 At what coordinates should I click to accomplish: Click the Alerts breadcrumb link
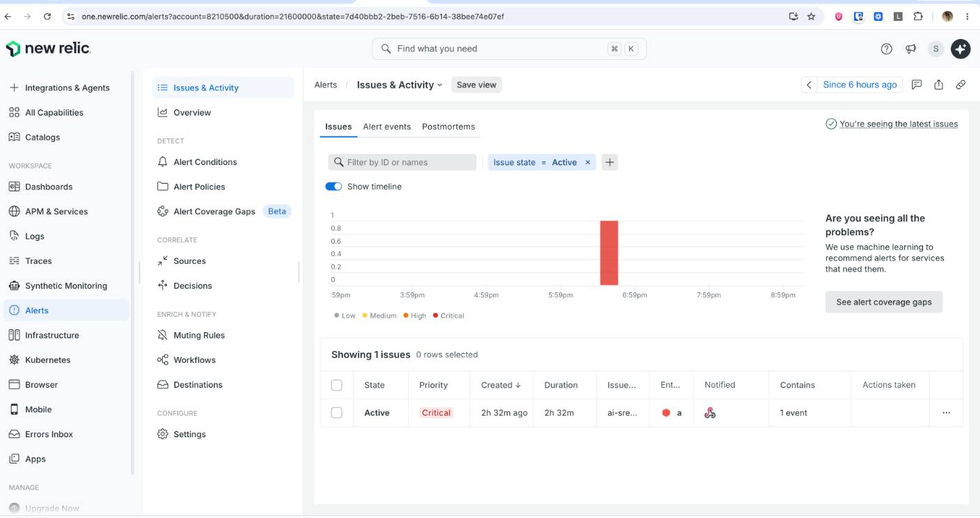point(326,85)
